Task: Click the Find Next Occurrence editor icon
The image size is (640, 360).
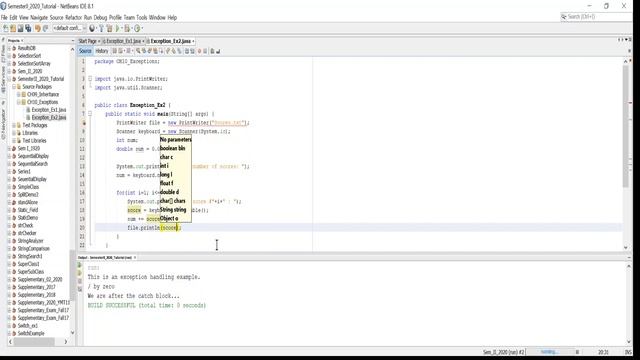Action: coord(149,51)
